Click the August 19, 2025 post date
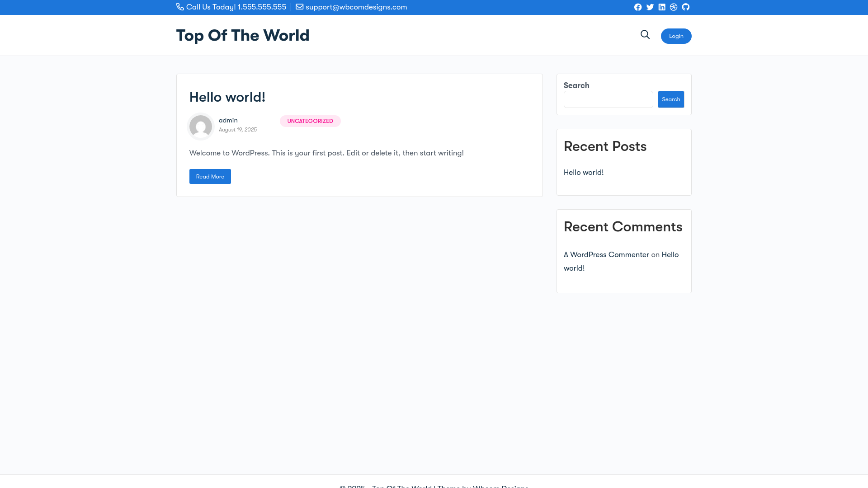Viewport: 868px width, 488px height. 238,130
